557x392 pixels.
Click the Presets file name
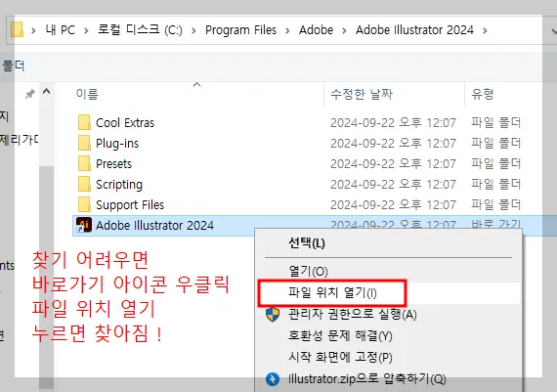pos(113,164)
